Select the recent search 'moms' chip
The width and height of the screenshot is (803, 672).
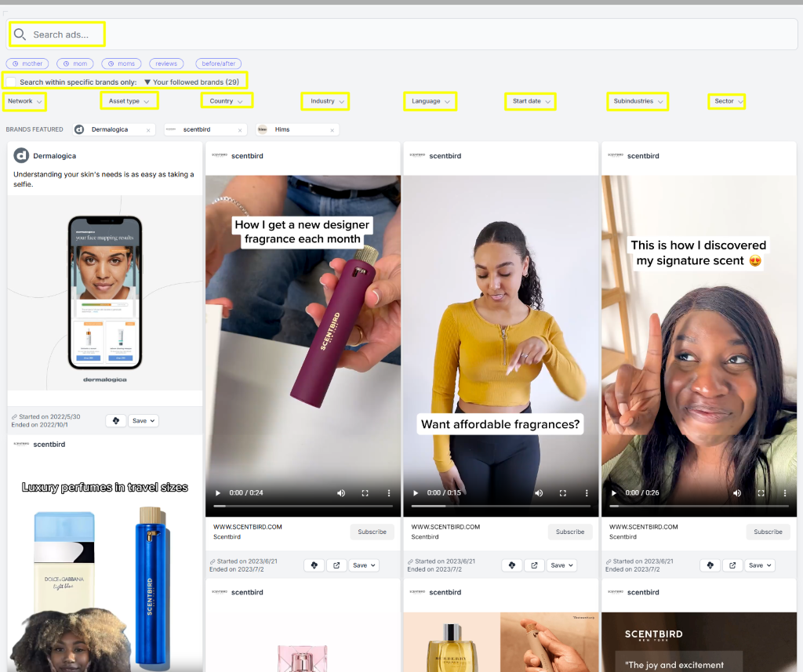(x=122, y=64)
